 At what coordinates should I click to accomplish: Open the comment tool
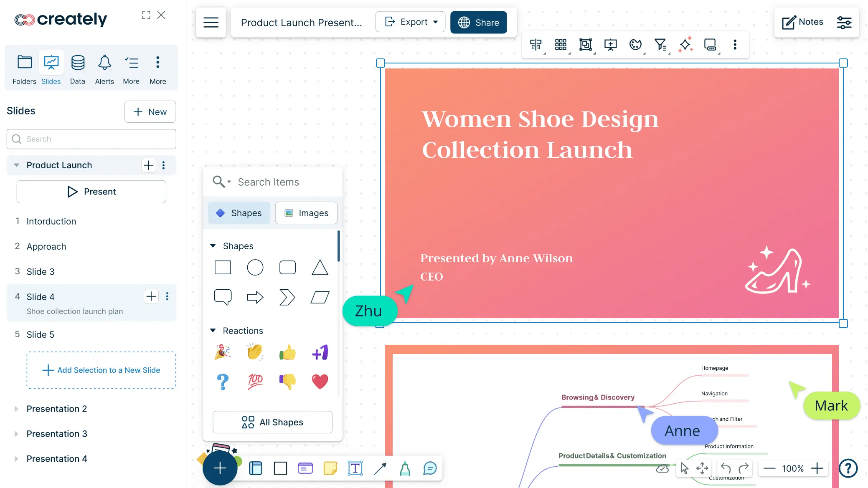430,468
